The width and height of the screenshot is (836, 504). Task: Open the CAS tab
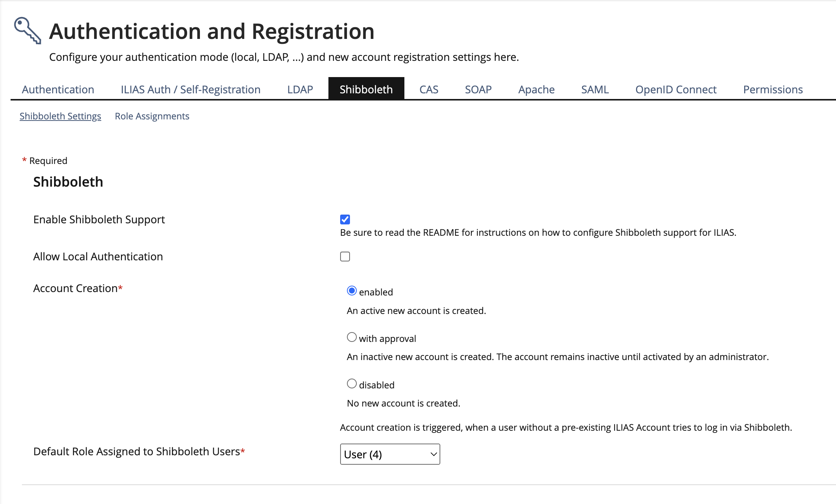point(429,90)
